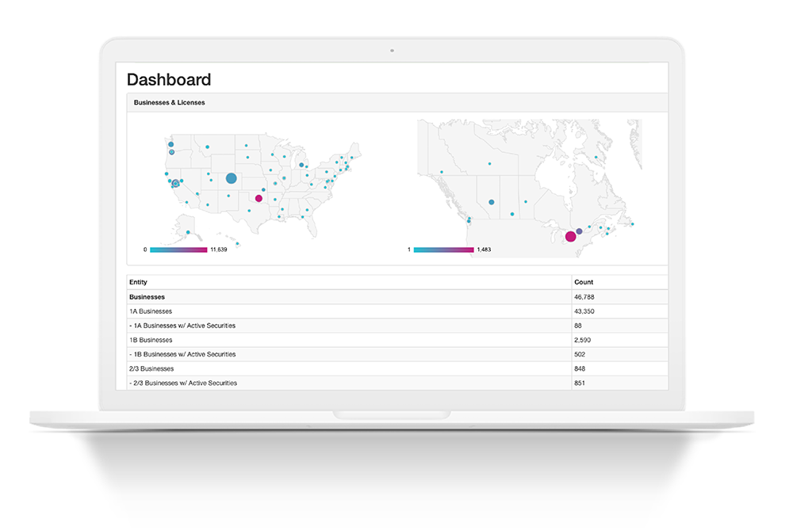The height and width of the screenshot is (530, 812).
Task: Click the count value 502
Action: pos(580,355)
